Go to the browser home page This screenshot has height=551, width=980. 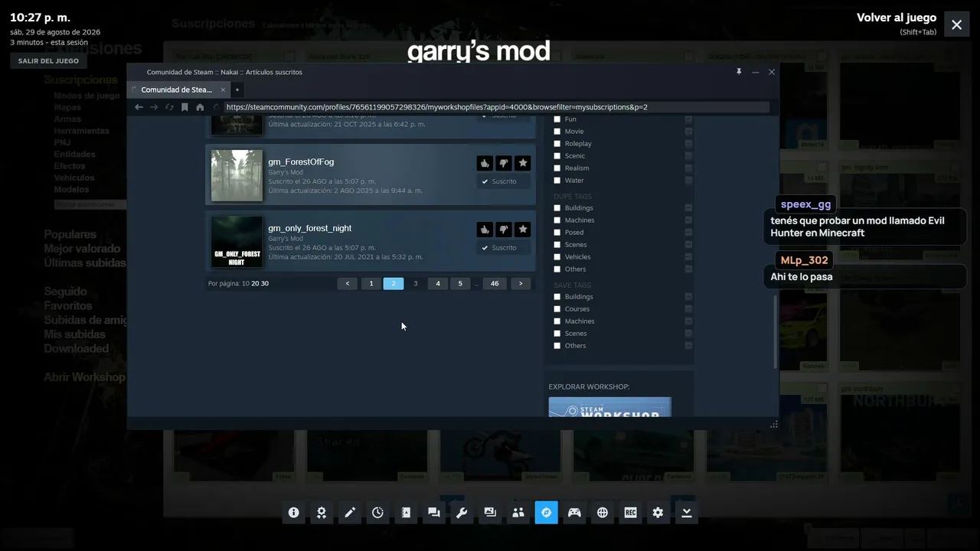(x=200, y=107)
